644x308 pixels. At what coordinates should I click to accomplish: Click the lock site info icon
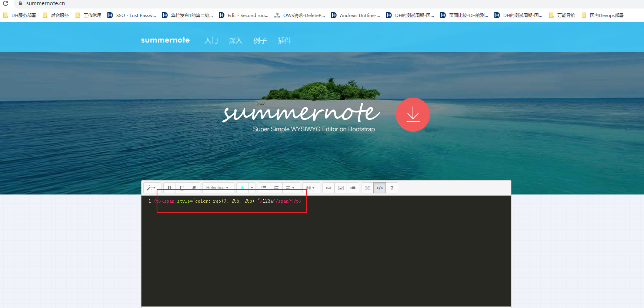click(x=20, y=3)
